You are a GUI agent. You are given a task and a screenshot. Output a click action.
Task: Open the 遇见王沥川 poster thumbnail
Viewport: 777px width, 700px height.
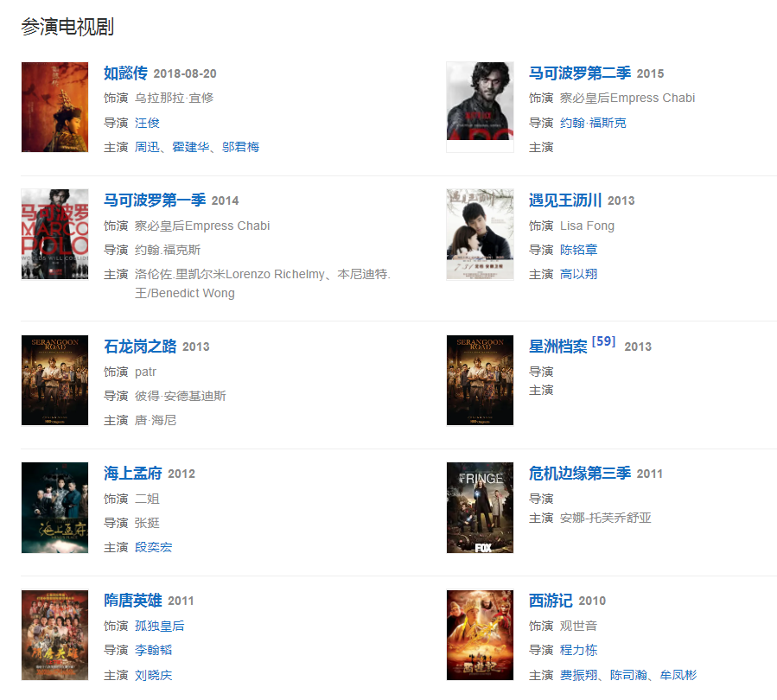[x=480, y=234]
